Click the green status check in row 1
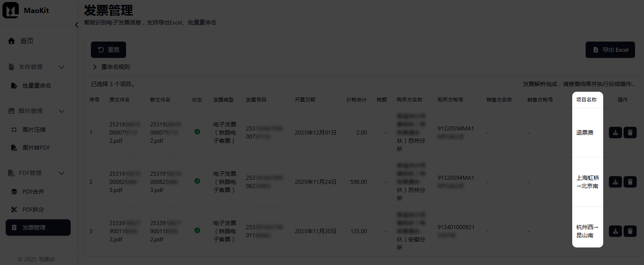The width and height of the screenshot is (644, 265). (197, 132)
